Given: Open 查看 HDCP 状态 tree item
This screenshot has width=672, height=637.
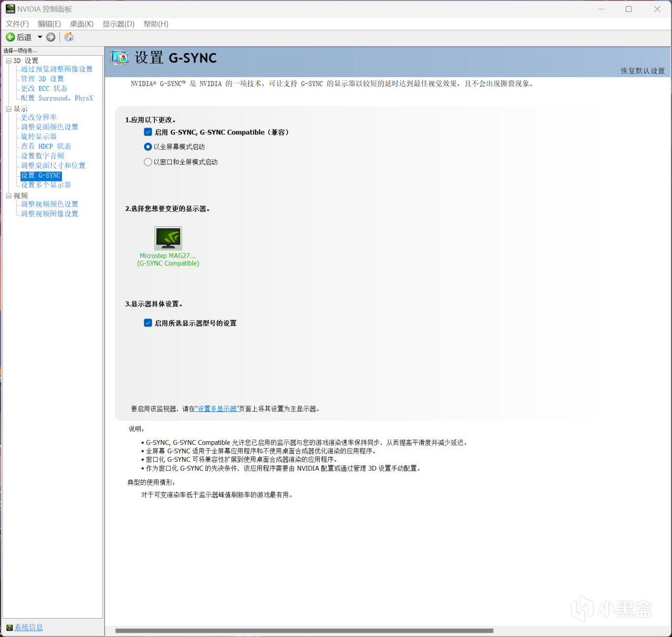Looking at the screenshot, I should [x=46, y=146].
